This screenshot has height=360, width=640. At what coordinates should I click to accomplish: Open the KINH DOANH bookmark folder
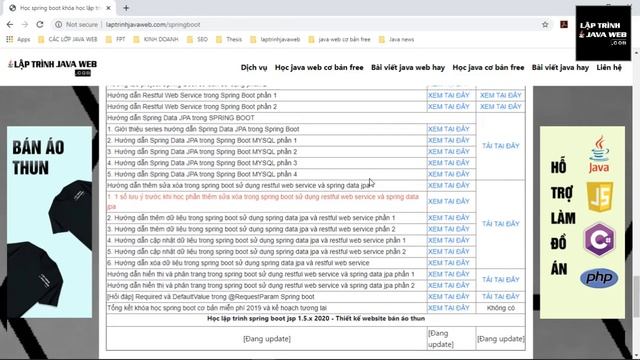pyautogui.click(x=156, y=40)
